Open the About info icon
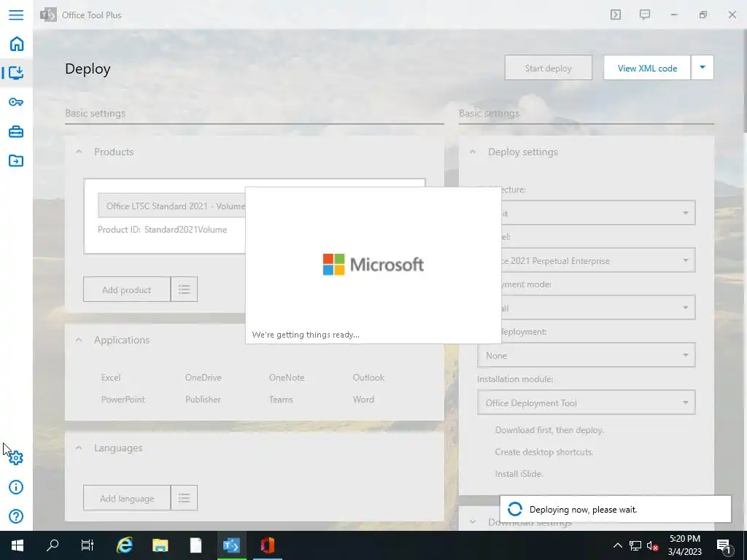 [16, 487]
